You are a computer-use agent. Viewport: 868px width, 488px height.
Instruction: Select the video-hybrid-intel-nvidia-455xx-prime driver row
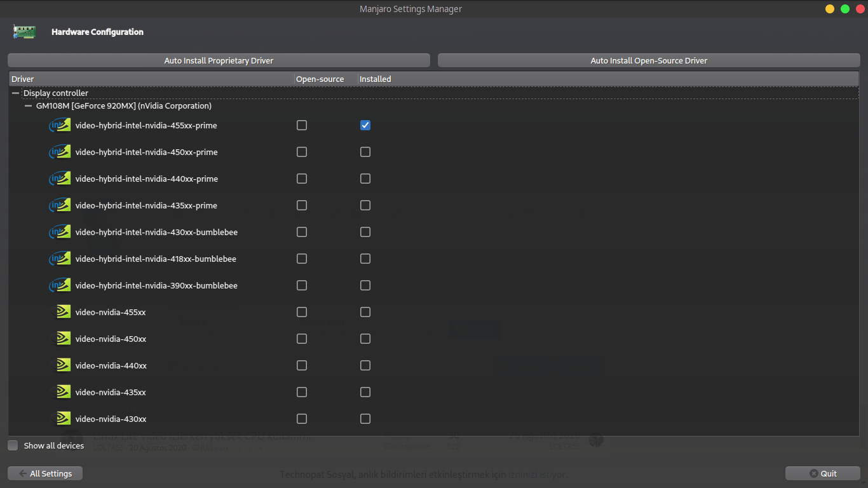[434, 125]
